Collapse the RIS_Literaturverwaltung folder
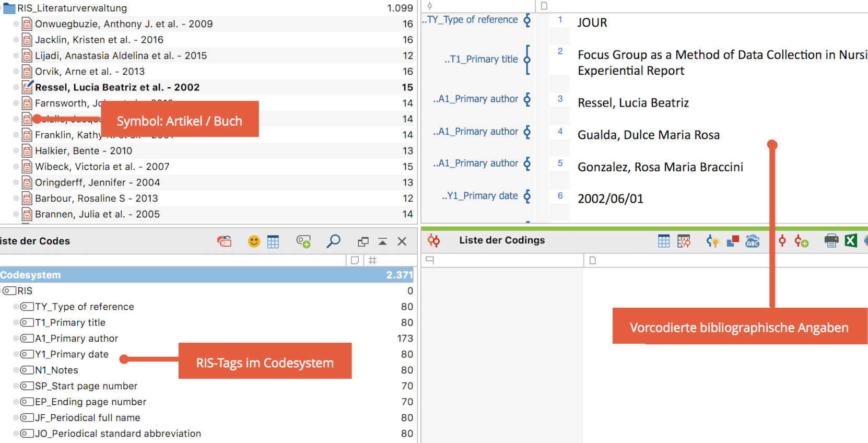 pyautogui.click(x=9, y=8)
